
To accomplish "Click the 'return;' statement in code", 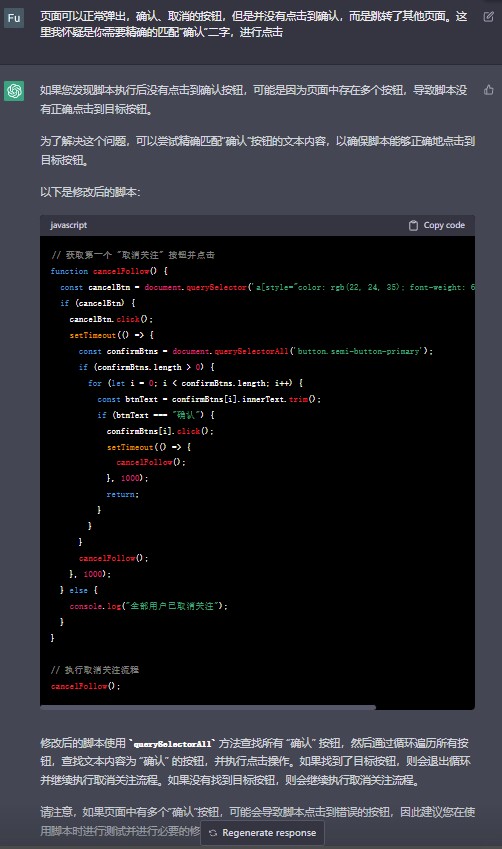I will click(x=123, y=494).
